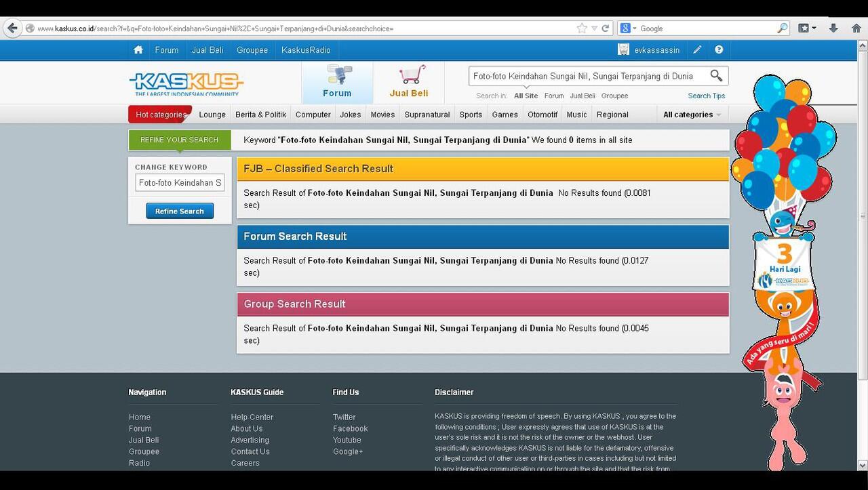Go back with the browser back arrow
Viewport: 868px width, 490px height.
[x=12, y=28]
